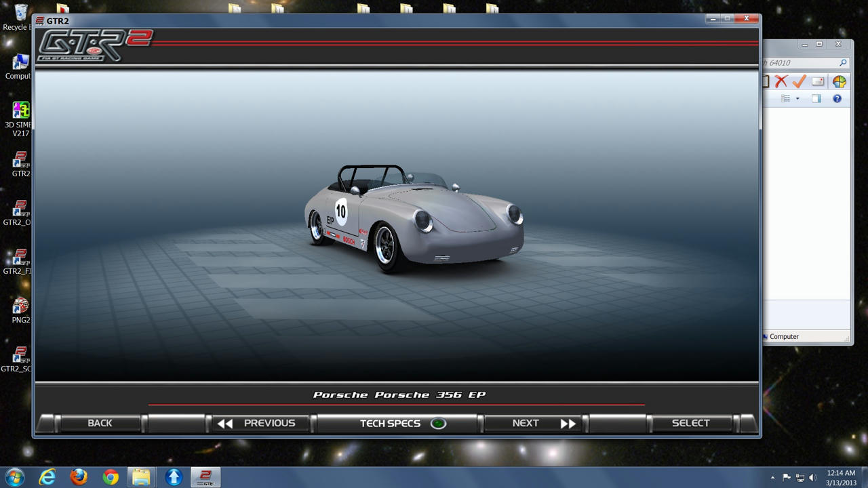Image resolution: width=868 pixels, height=488 pixels.
Task: Launch Google Chrome from the taskbar
Action: click(111, 477)
